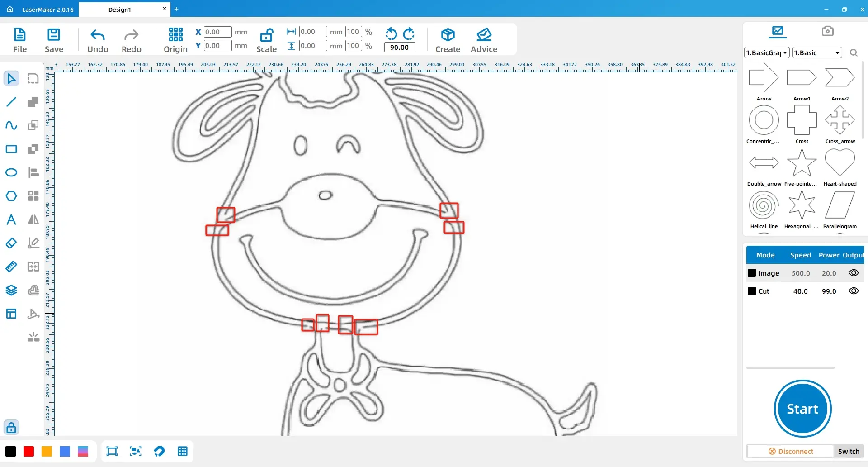Click the image trace edit tool
This screenshot has height=467, width=868.
click(x=33, y=243)
